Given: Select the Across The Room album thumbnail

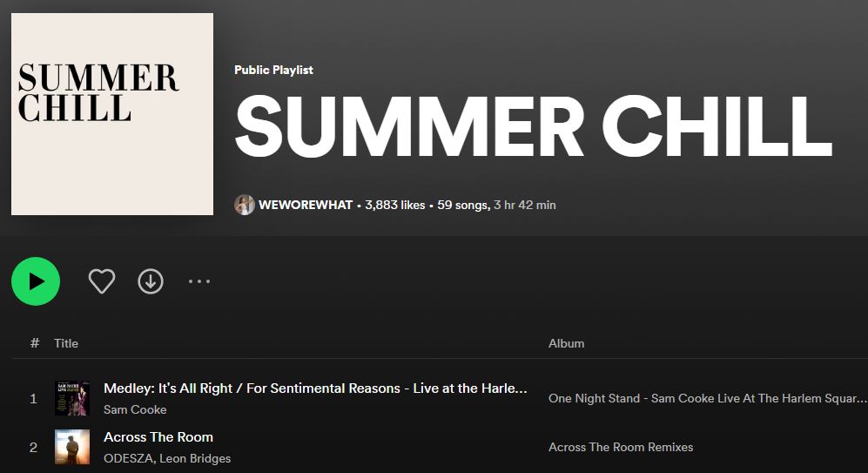Looking at the screenshot, I should point(72,447).
